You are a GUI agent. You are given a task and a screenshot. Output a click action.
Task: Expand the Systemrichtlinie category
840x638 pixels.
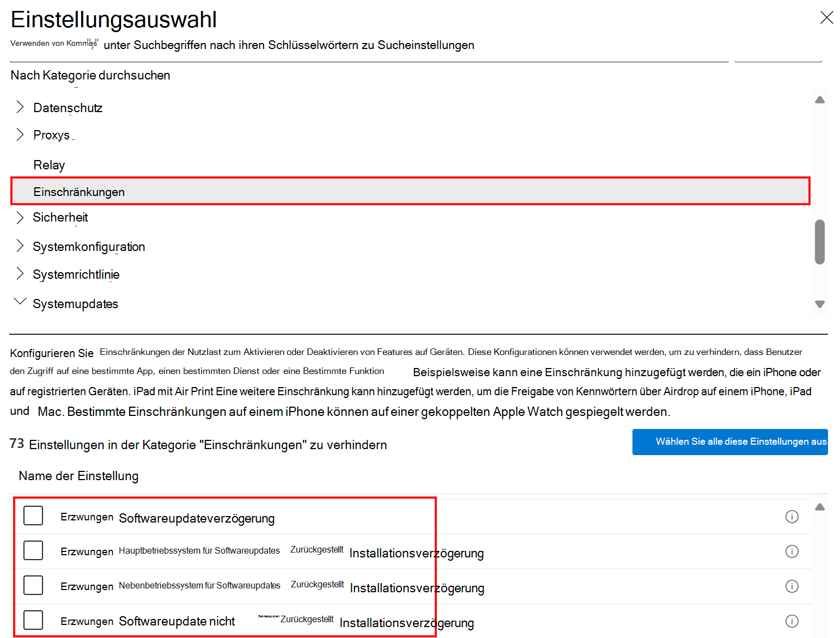pyautogui.click(x=20, y=274)
